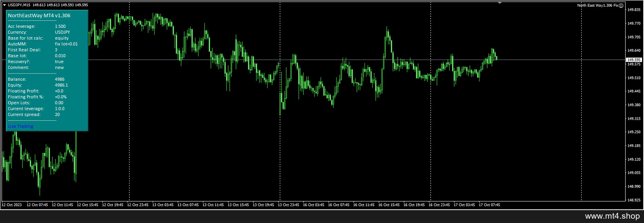Click the 149.770 price scale value
This screenshot has height=223, width=644.
coord(634,24)
